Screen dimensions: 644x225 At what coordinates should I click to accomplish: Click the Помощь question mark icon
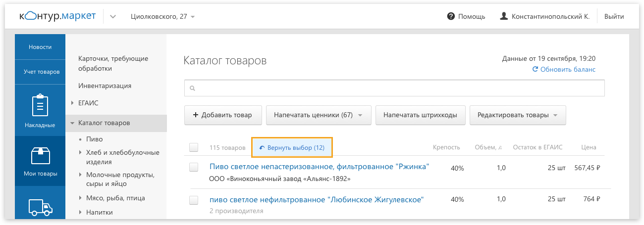(x=451, y=16)
